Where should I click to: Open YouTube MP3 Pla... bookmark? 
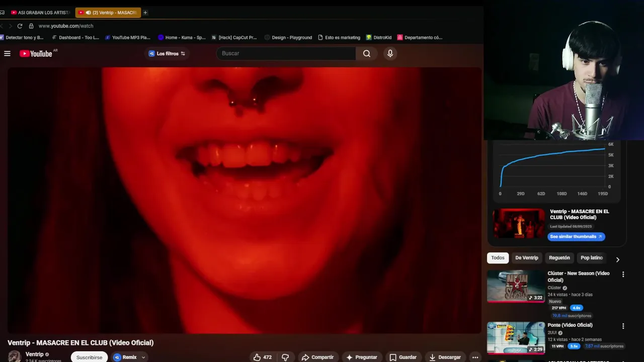(128, 37)
